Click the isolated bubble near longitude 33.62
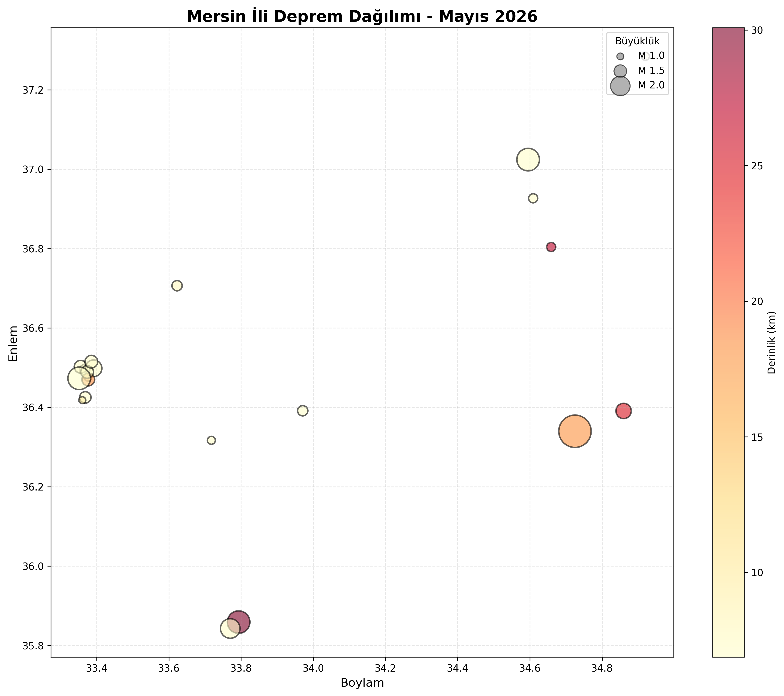This screenshot has width=784, height=696. coord(177,286)
